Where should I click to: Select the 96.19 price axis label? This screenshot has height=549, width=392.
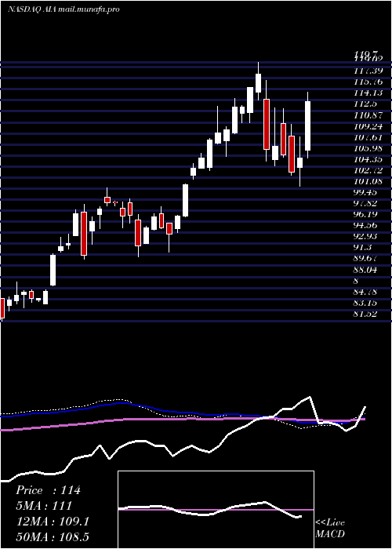366,215
